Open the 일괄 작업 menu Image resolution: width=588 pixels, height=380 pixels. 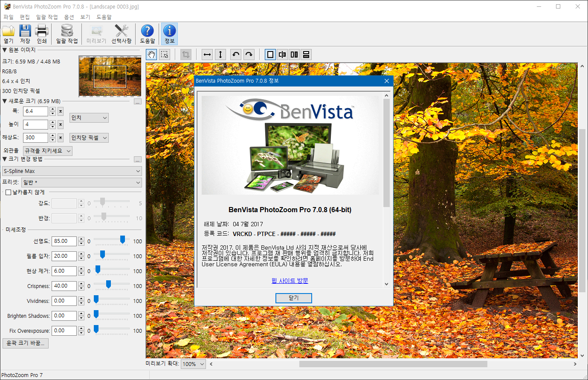[x=47, y=17]
